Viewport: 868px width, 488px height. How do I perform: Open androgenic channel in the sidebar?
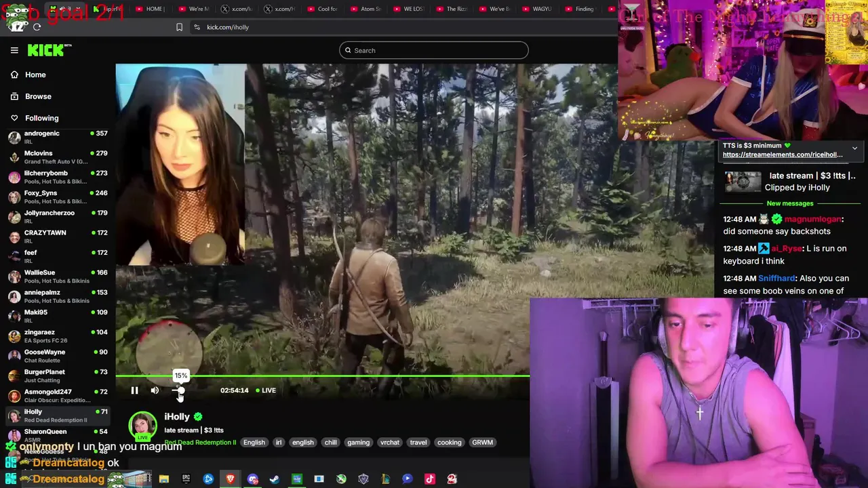click(x=58, y=137)
